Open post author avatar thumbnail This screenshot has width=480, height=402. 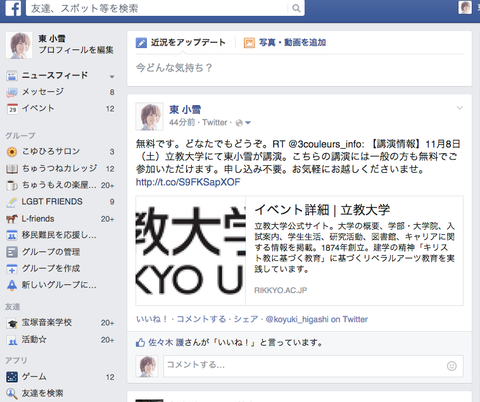click(149, 116)
